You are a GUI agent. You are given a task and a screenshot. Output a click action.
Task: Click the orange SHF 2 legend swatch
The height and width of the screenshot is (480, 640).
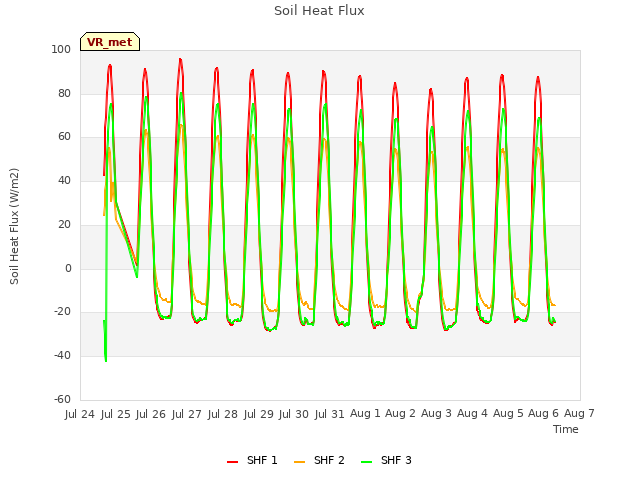pos(299,462)
